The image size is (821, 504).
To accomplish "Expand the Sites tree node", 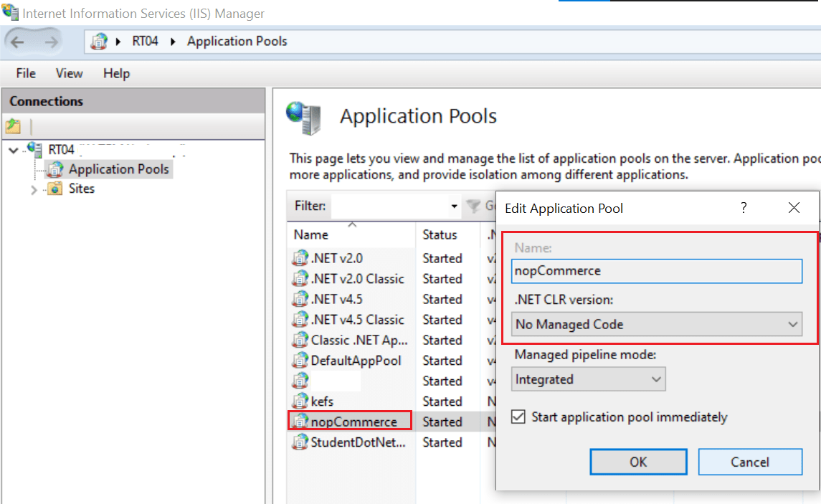I will (x=34, y=189).
